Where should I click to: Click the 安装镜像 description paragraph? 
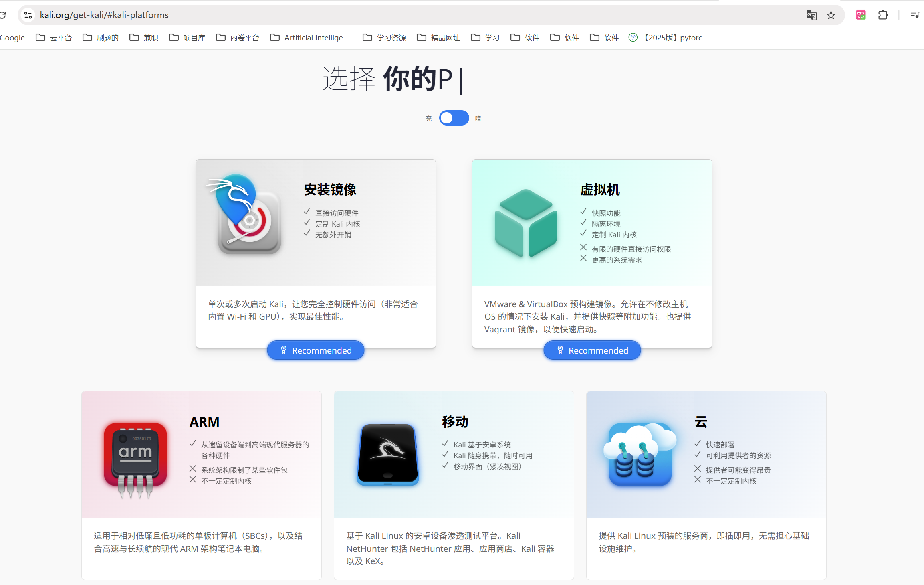coord(313,310)
